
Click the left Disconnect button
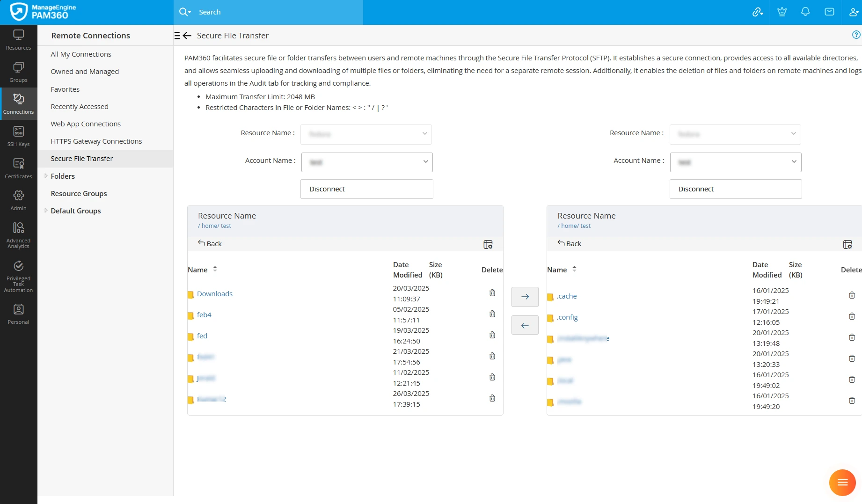366,189
